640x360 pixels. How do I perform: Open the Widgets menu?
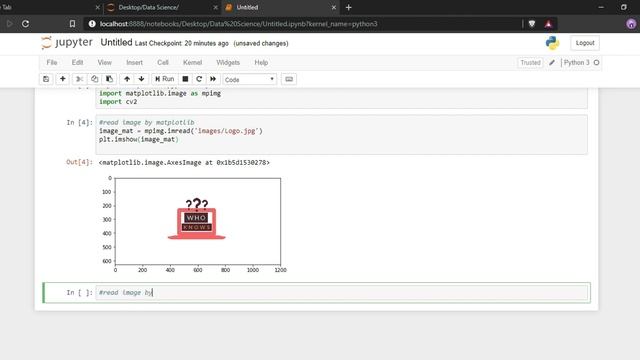tap(228, 62)
